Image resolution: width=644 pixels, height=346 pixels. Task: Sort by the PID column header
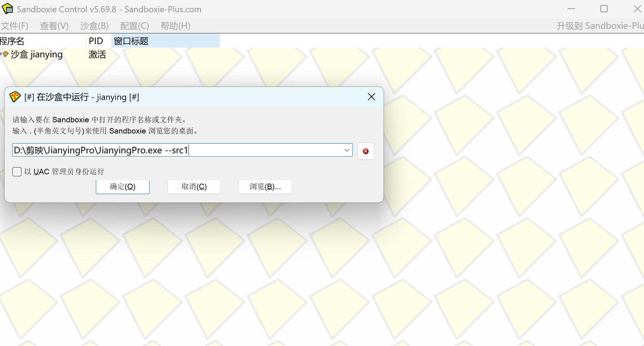(x=99, y=41)
